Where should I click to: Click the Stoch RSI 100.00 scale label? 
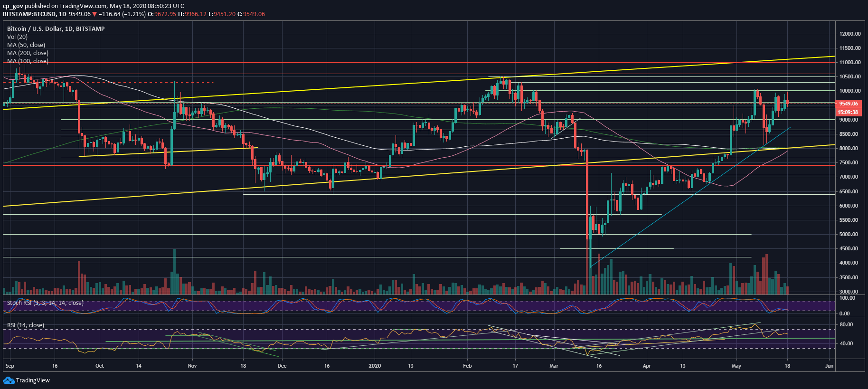click(x=848, y=298)
